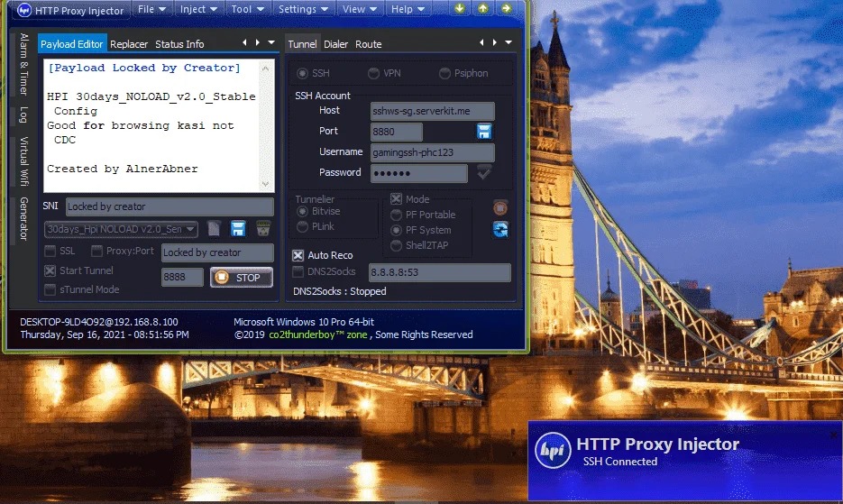Enable the Proxy:Port checkbox
This screenshot has width=843, height=504.
click(x=96, y=252)
